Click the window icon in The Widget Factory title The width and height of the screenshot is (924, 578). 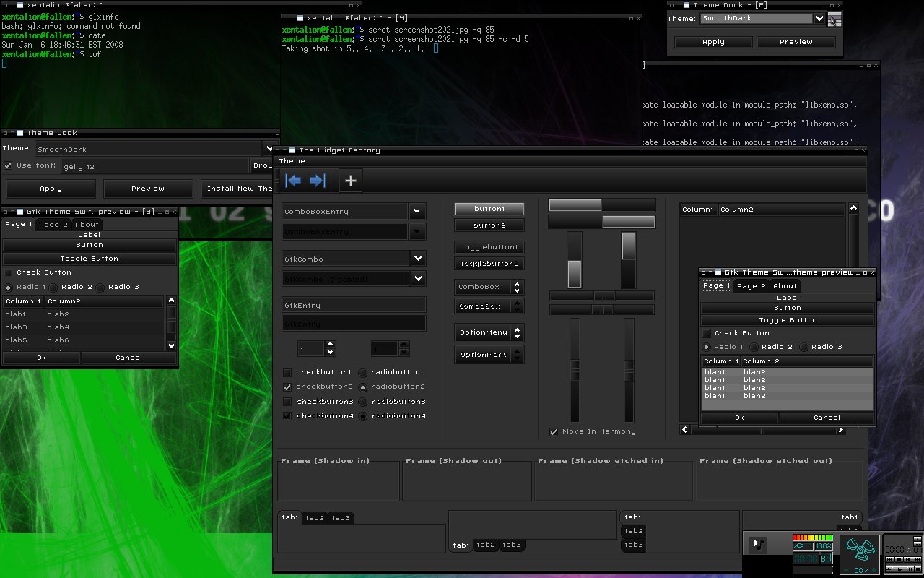tap(291, 150)
